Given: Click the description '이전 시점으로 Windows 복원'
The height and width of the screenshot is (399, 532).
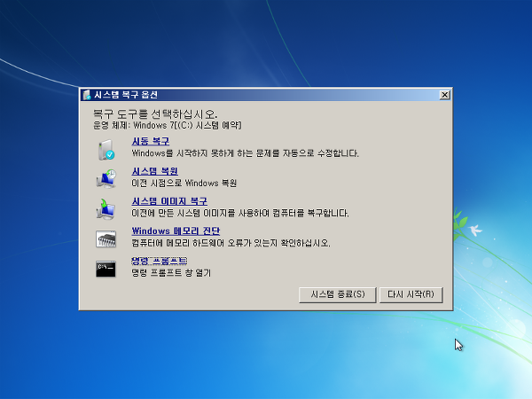Looking at the screenshot, I should pos(184,184).
